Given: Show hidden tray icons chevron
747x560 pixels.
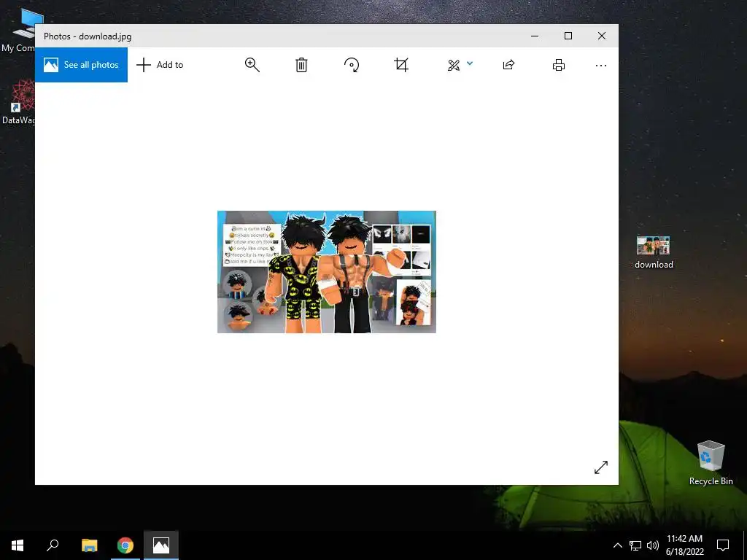Looking at the screenshot, I should point(617,545).
